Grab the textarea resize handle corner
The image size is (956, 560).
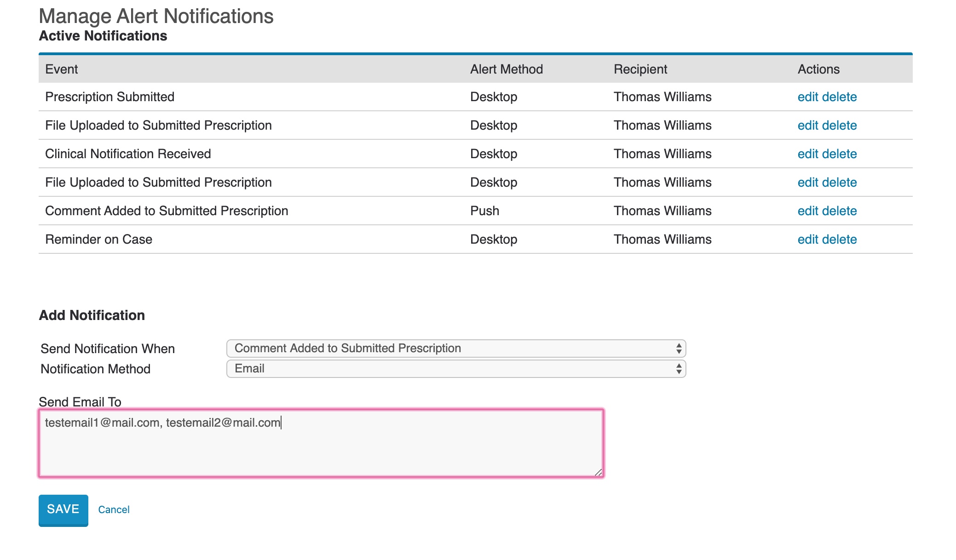point(598,472)
